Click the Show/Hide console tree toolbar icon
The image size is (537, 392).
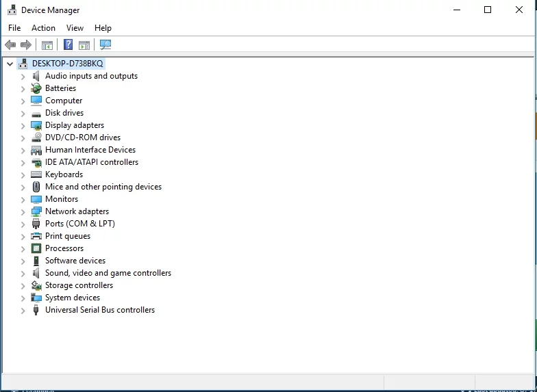[x=47, y=45]
